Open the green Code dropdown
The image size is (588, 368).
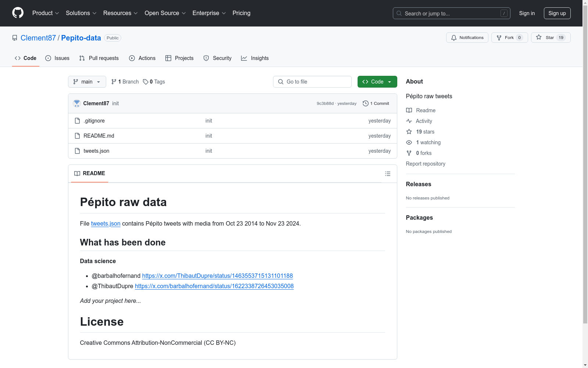[x=377, y=82]
